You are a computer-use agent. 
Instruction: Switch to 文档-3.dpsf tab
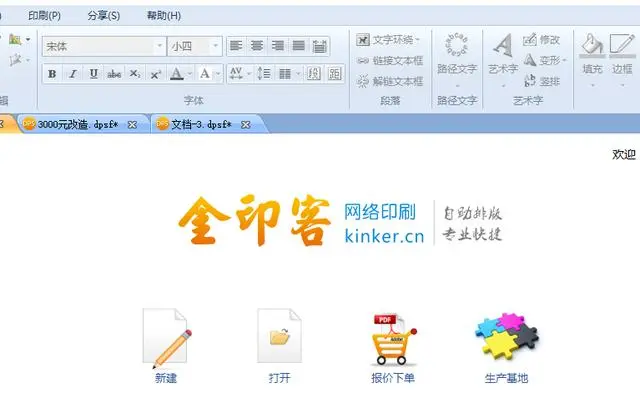coord(201,124)
